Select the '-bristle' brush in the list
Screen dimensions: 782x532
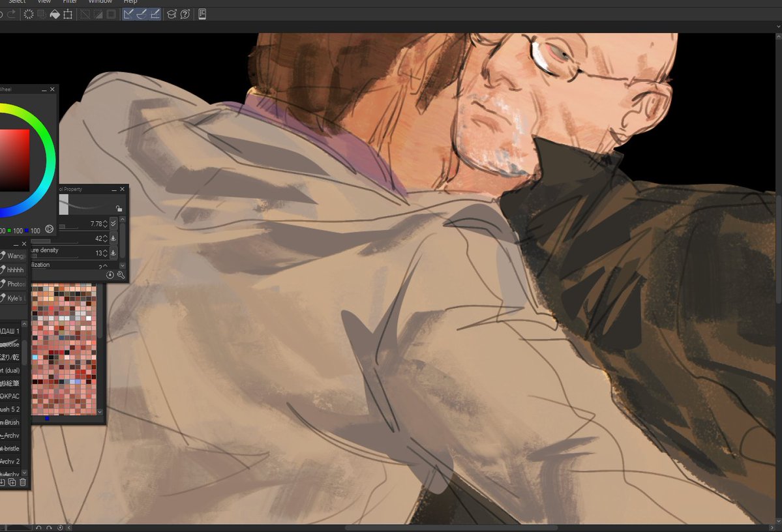(x=10, y=449)
